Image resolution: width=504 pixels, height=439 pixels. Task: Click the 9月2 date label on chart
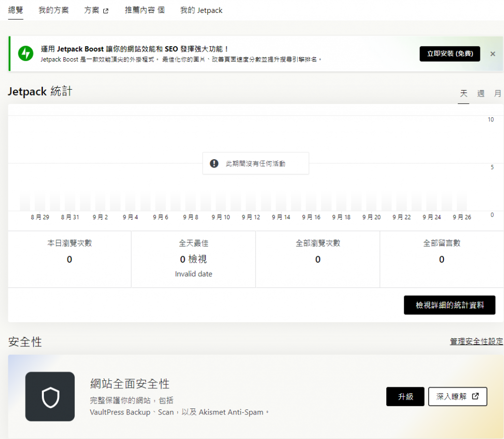coord(100,217)
